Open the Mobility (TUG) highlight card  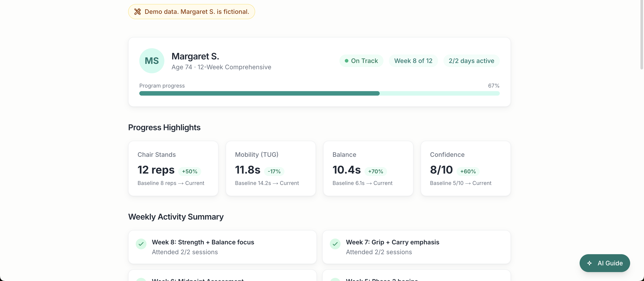pos(271,168)
